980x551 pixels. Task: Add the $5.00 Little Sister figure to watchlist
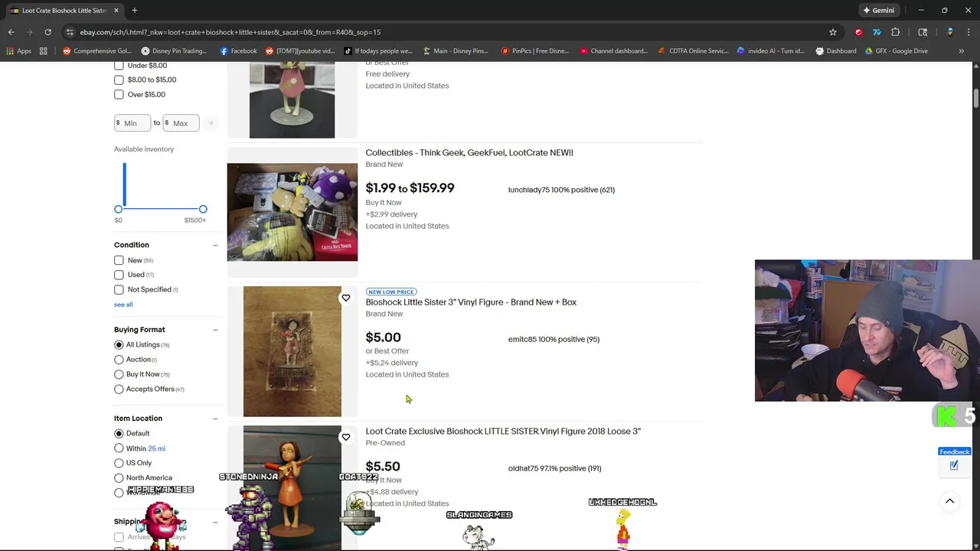pyautogui.click(x=346, y=298)
